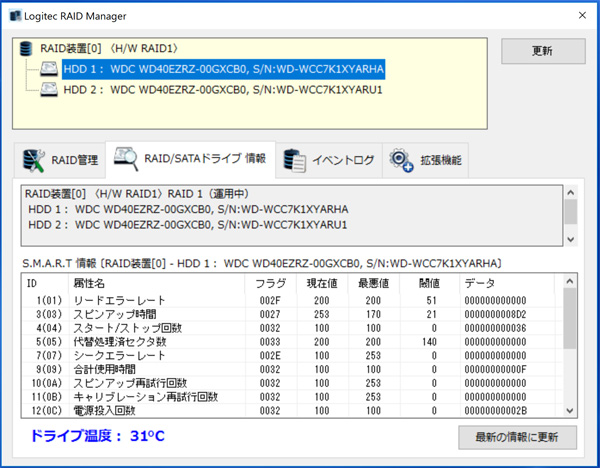
Task: Click data value 0000000008D2
Action: (x=495, y=315)
